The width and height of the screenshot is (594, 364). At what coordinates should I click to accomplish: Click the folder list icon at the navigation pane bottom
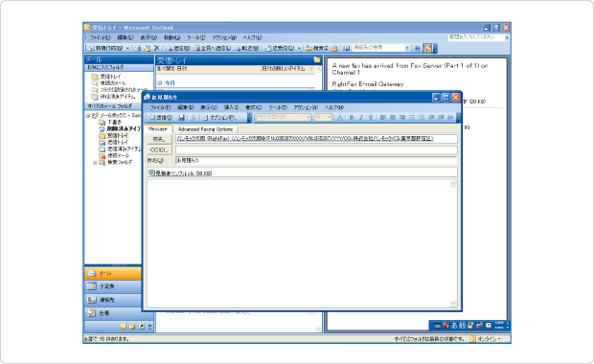pyautogui.click(x=132, y=327)
